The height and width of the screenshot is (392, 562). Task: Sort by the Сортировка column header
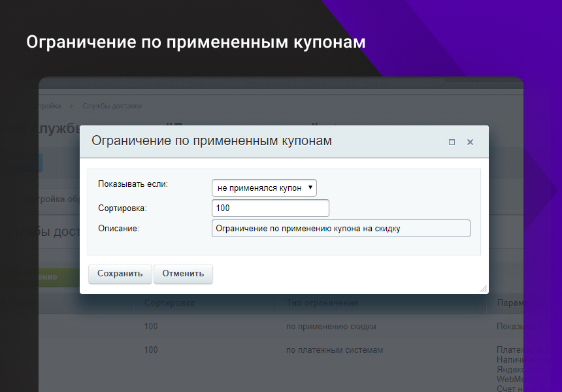tap(169, 303)
